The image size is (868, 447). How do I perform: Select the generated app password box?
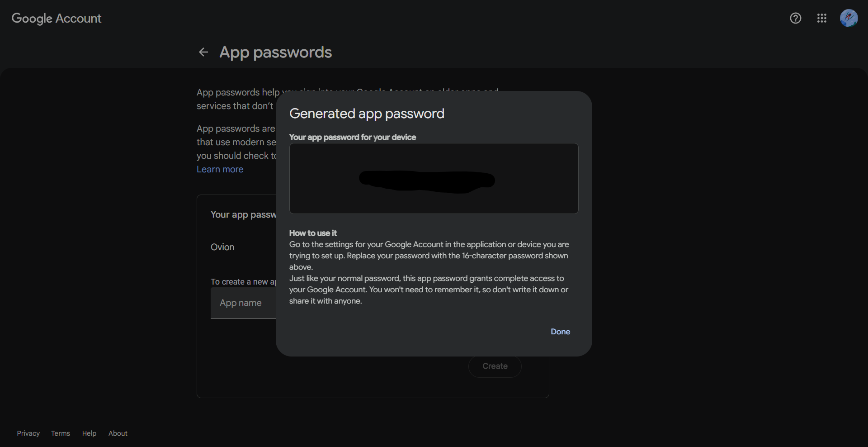(x=433, y=178)
